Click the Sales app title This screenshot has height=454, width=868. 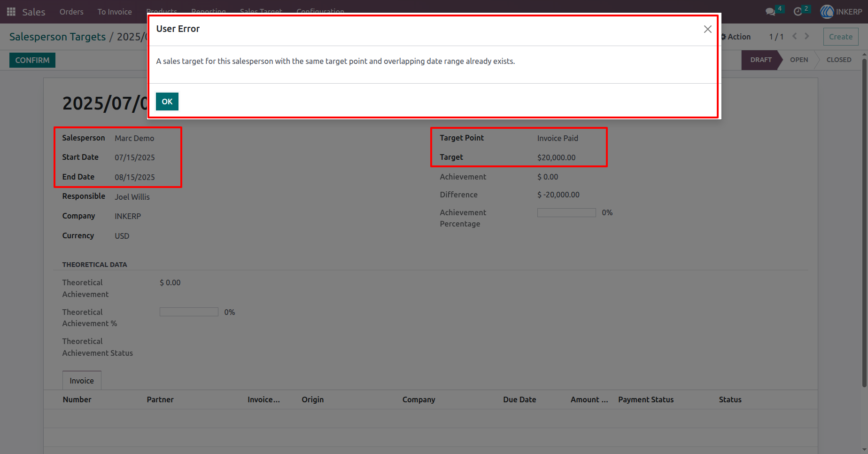(34, 12)
